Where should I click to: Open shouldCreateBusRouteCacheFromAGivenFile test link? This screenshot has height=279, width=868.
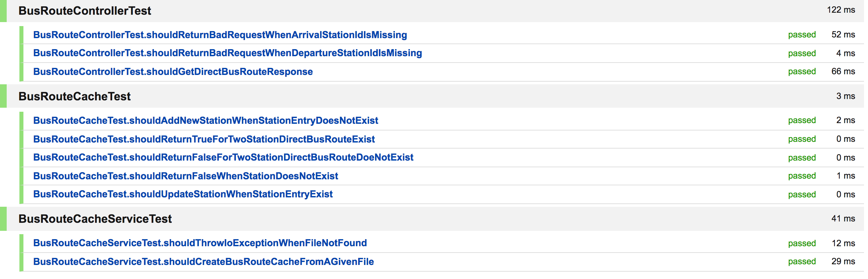[x=203, y=262]
